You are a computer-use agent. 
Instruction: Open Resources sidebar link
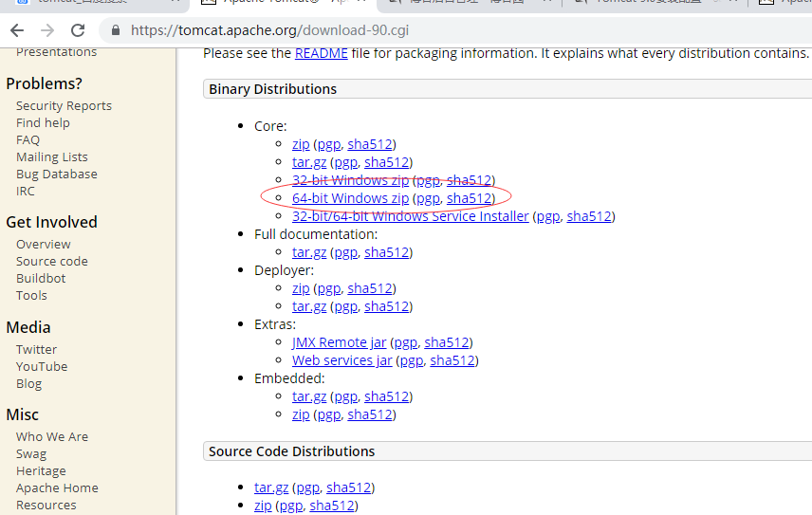coord(46,506)
